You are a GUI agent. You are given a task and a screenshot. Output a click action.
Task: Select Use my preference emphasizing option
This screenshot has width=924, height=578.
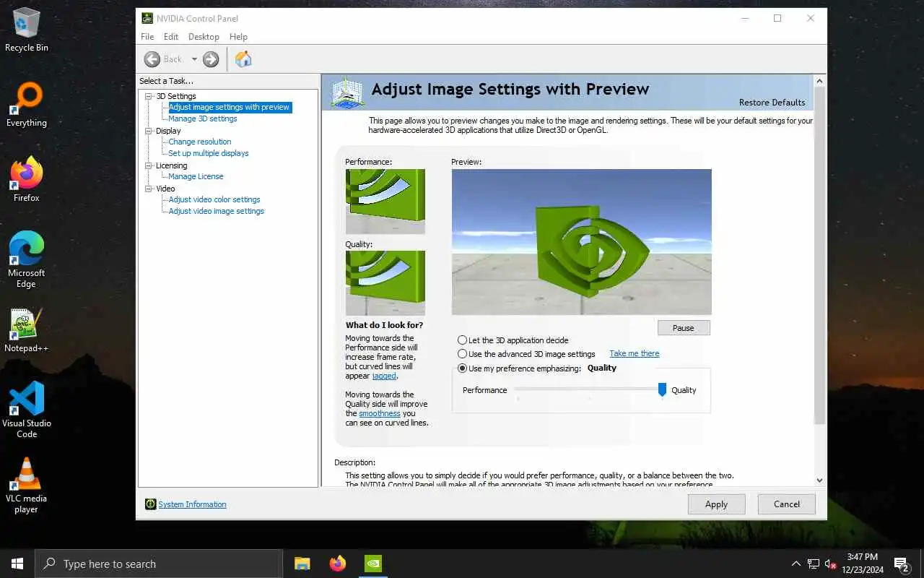pos(463,368)
